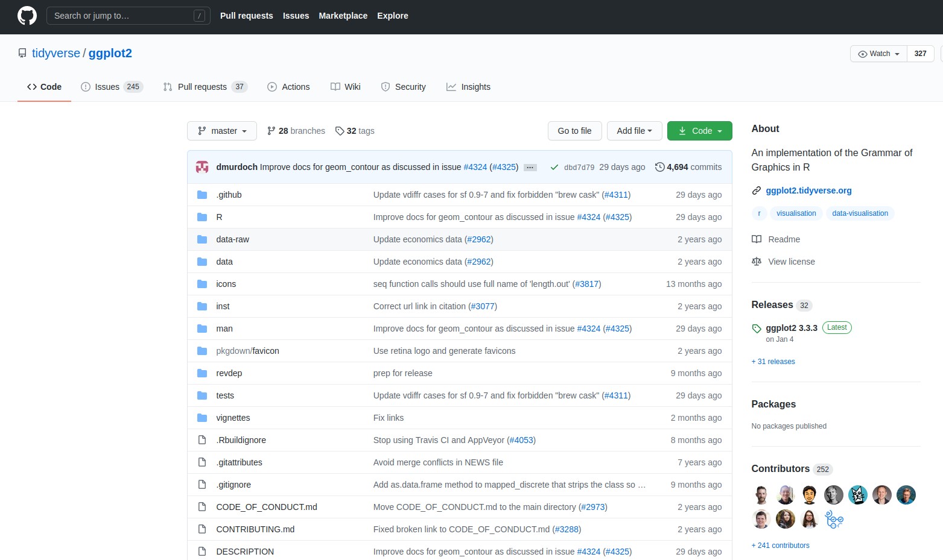Open the View license link
Image resolution: width=943 pixels, height=560 pixels.
tap(792, 262)
